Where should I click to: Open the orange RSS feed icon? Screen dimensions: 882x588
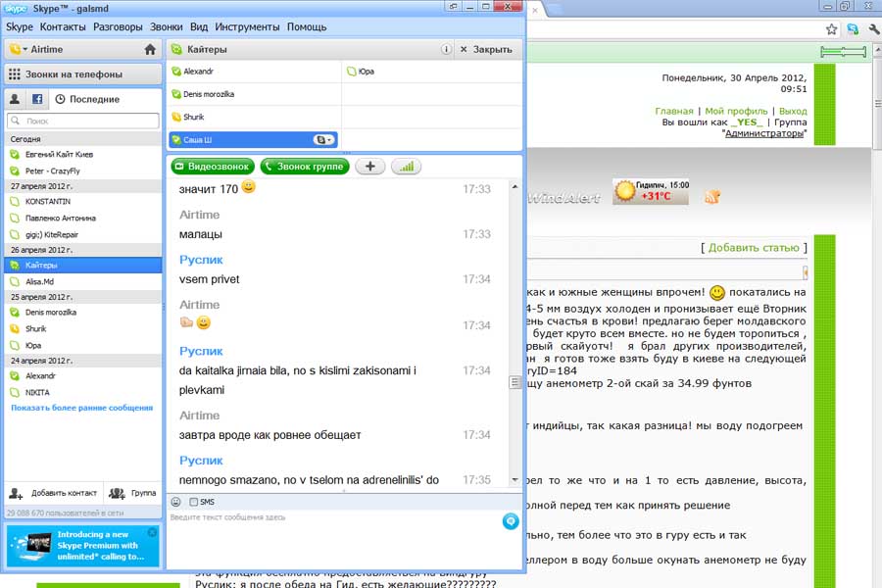(712, 196)
